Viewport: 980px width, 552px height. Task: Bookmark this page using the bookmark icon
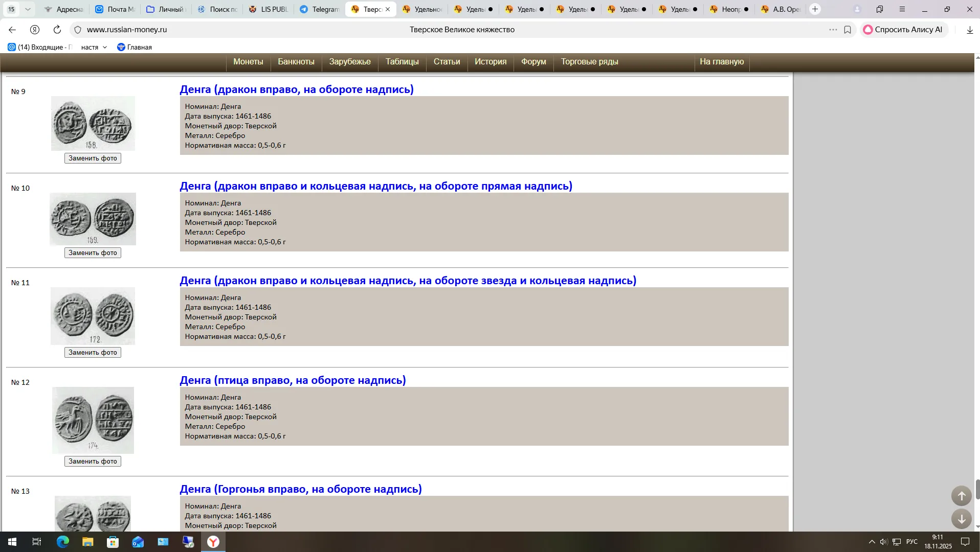[x=848, y=30]
